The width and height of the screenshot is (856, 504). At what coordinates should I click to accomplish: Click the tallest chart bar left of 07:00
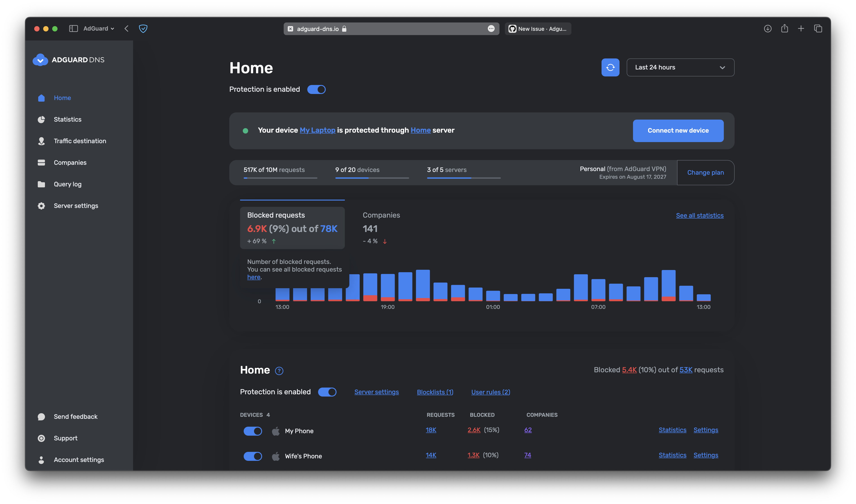580,288
